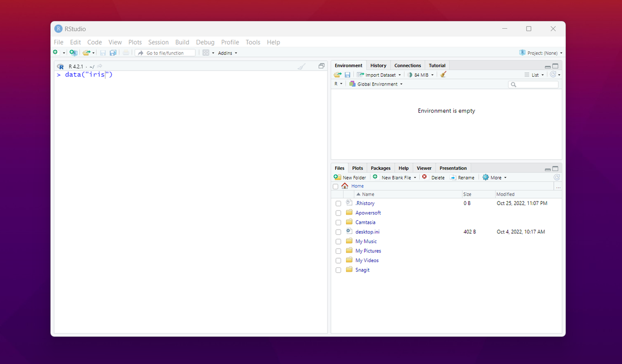
Task: Maximize the Files pane
Action: pyautogui.click(x=555, y=169)
